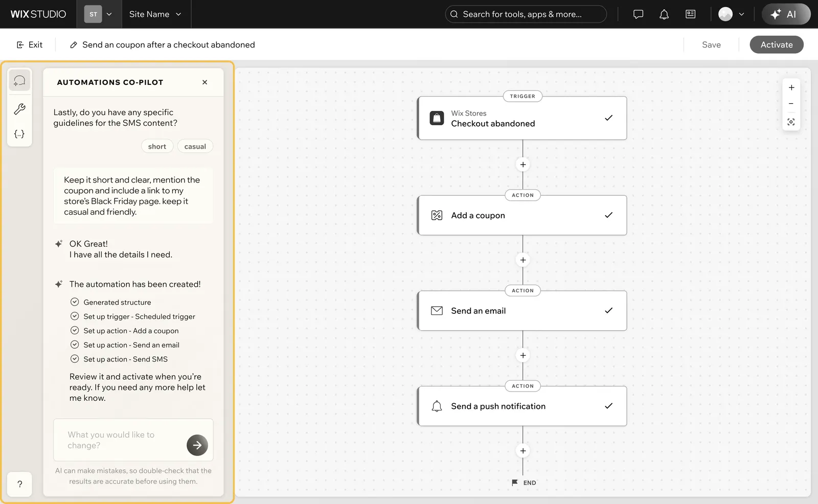Click 'Set up action - Send an email' step
The image size is (818, 504).
(x=125, y=345)
